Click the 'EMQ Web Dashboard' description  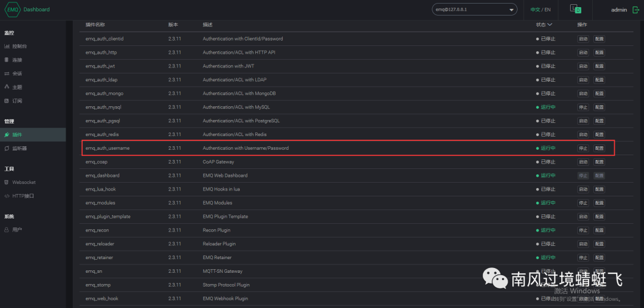pos(225,175)
